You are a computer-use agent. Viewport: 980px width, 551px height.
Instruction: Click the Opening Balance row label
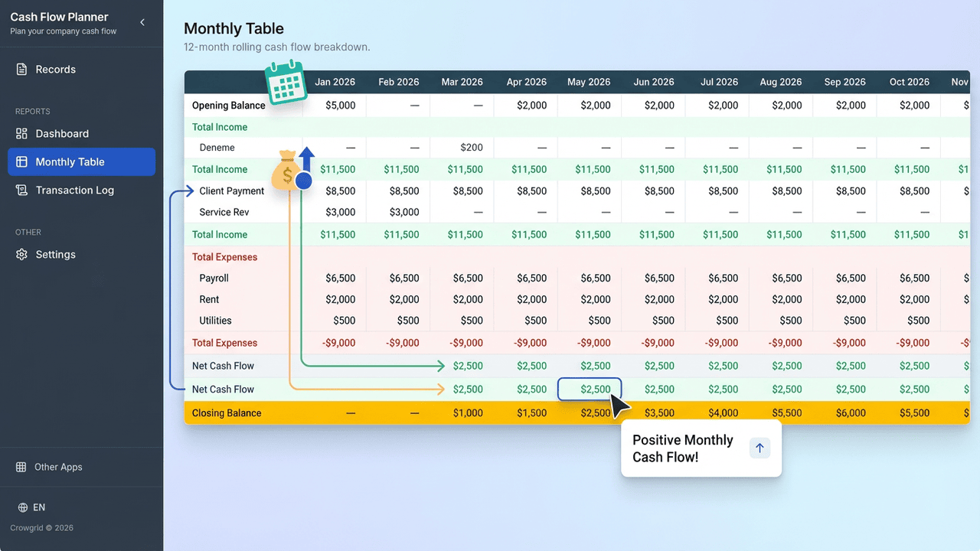228,106
